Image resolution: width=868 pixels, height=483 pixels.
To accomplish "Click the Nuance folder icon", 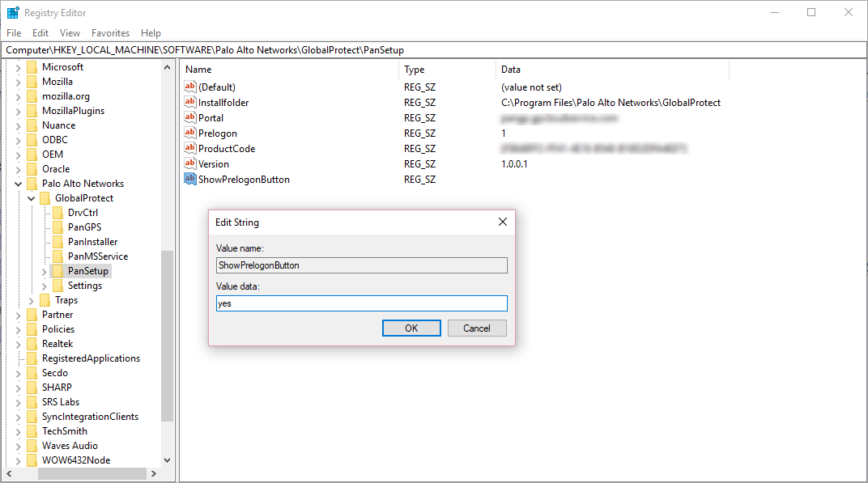I will pos(32,125).
